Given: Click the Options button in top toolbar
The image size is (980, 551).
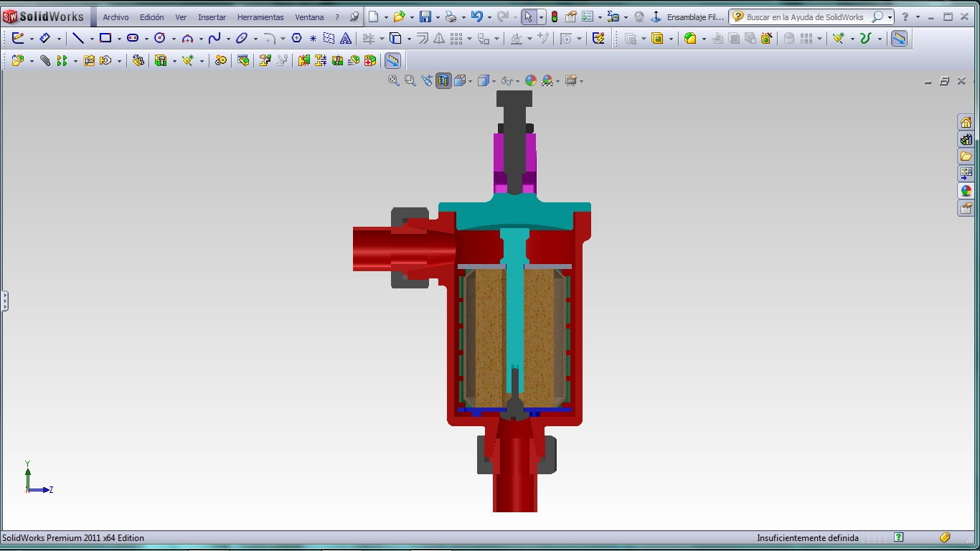Looking at the screenshot, I should click(587, 17).
